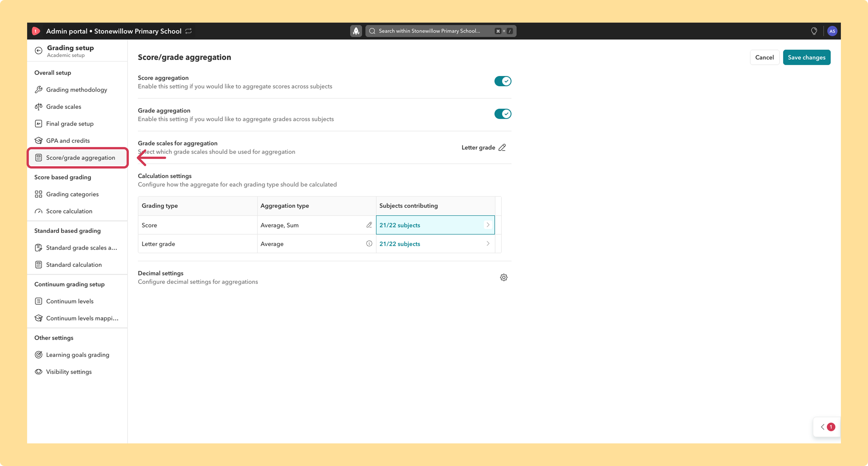The height and width of the screenshot is (466, 868).
Task: Click the Grading categories grid icon
Action: (x=39, y=194)
